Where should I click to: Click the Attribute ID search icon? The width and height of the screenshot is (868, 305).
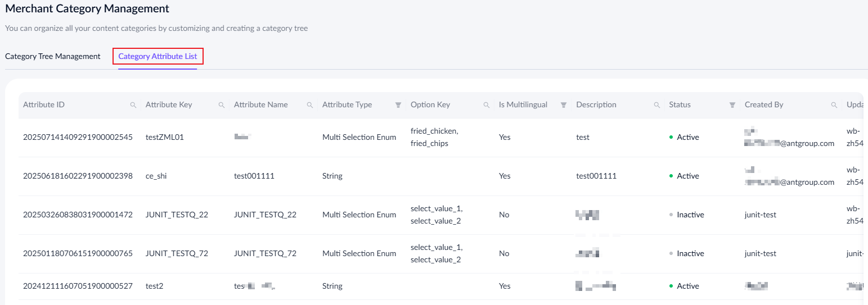(x=133, y=105)
